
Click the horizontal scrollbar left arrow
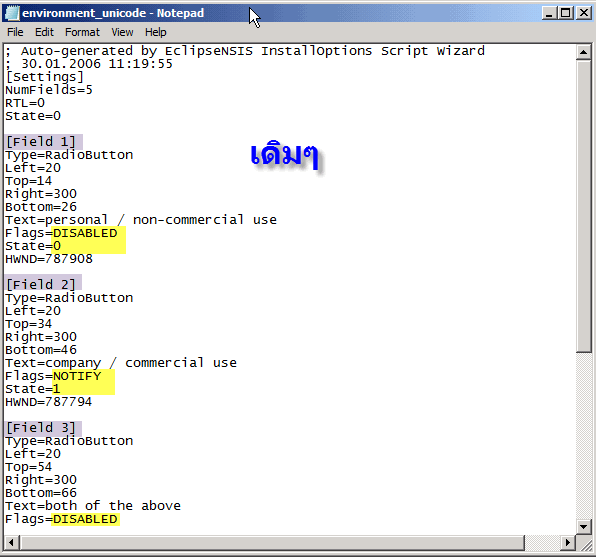[11, 542]
